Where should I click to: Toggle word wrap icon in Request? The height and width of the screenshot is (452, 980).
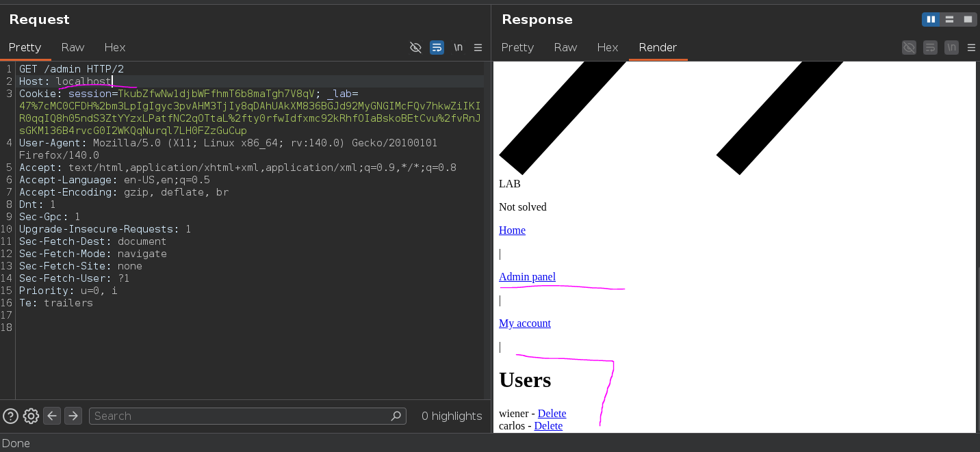(x=437, y=47)
